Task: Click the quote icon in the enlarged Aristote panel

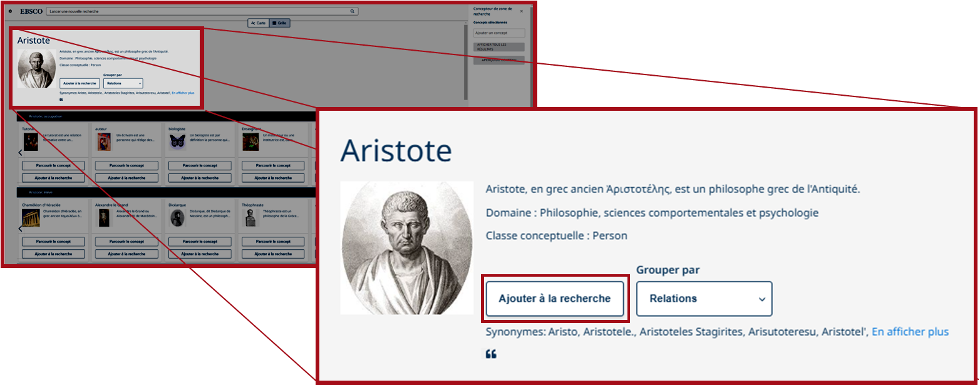Action: (x=491, y=354)
